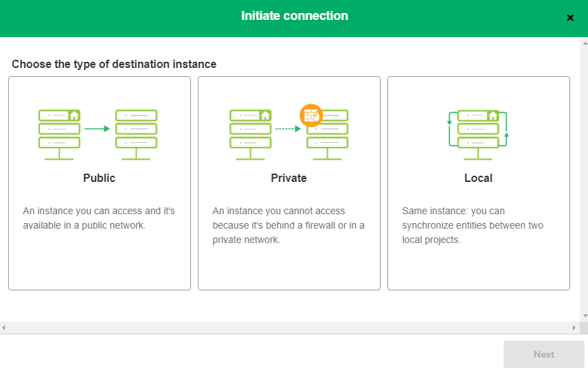Click the horizontal scrollbar right arrow
Image resolution: width=588 pixels, height=370 pixels.
[x=574, y=327]
